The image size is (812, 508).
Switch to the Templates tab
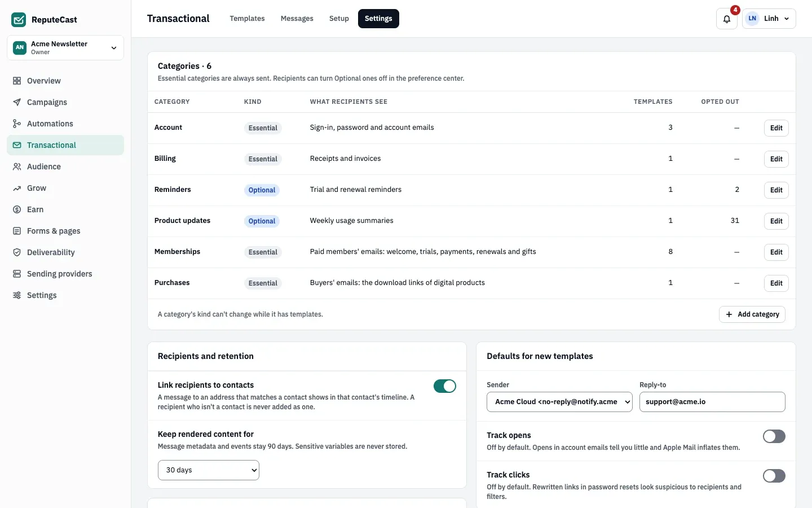(x=247, y=19)
